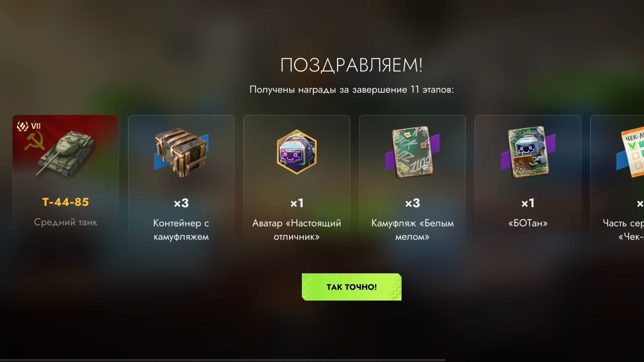Click the T-44-85 tank image

(65, 154)
